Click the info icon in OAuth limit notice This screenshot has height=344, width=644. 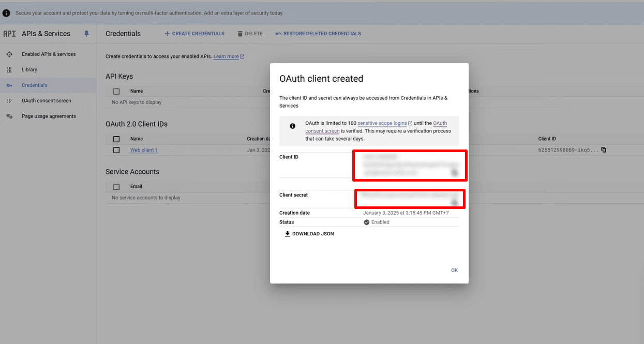point(293,126)
